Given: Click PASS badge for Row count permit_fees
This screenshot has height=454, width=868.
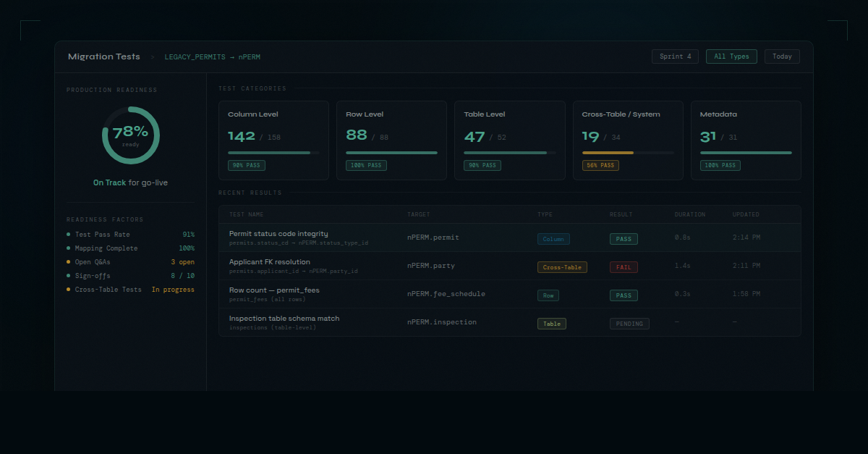Looking at the screenshot, I should 624,295.
